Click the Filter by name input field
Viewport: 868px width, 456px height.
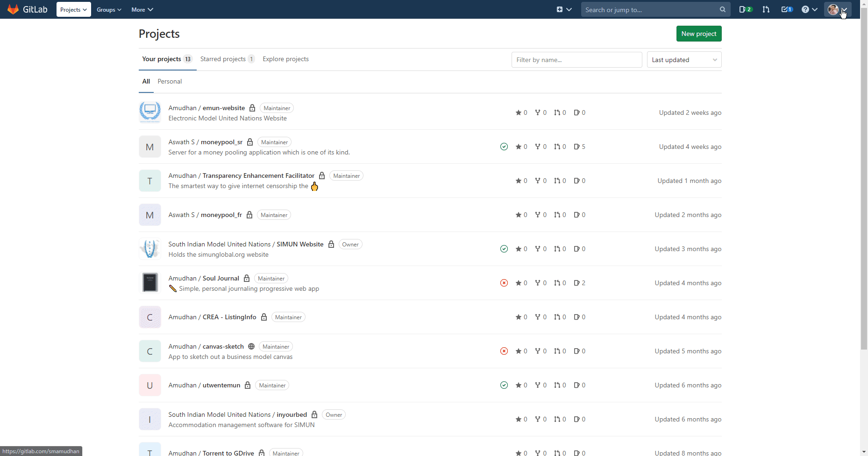point(576,59)
